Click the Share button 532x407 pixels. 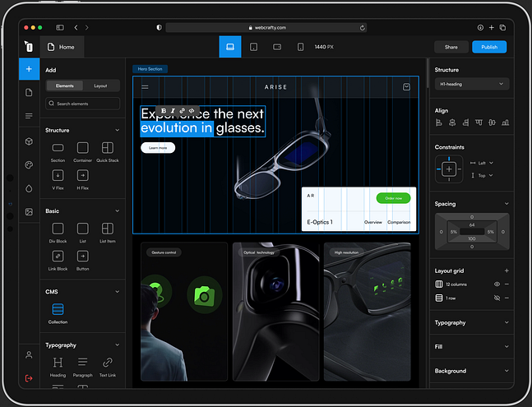coord(451,47)
